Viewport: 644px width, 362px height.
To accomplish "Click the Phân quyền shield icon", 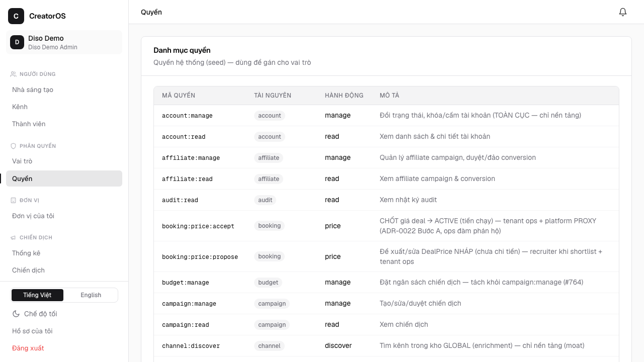I will pyautogui.click(x=14, y=146).
